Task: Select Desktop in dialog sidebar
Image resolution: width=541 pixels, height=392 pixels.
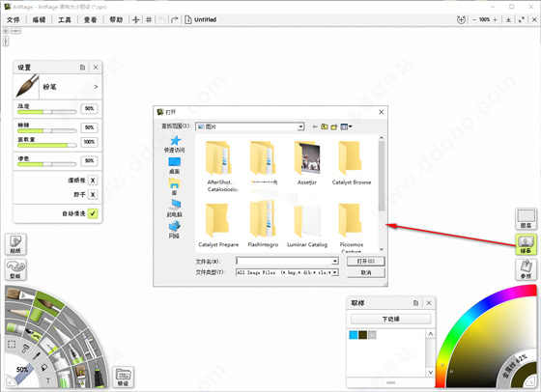Action: [x=175, y=166]
